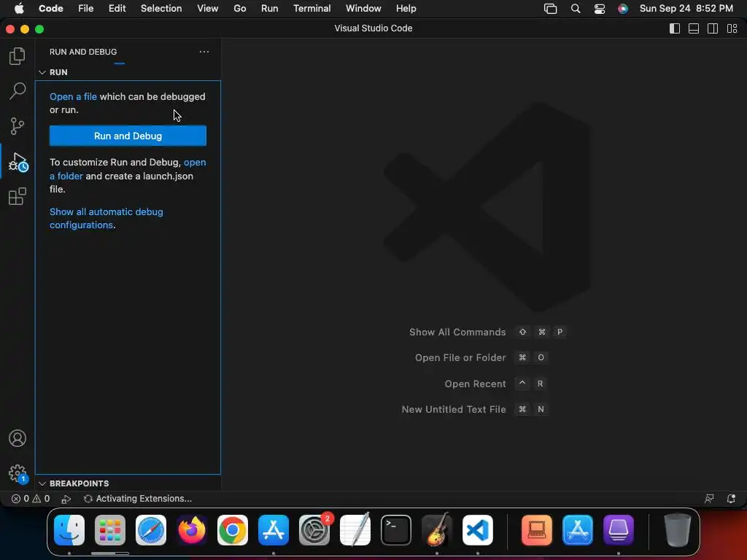Screen dimensions: 747x560
Task: Open Google Chrome from the dock
Action: [x=233, y=530]
